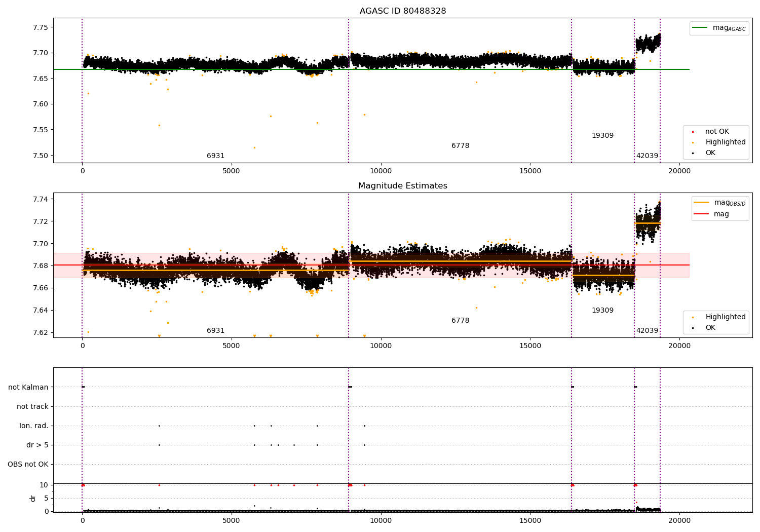760x532 pixels.
Task: Select obsid label 19309 in Magnitude Estimates plot
Action: pyautogui.click(x=602, y=311)
